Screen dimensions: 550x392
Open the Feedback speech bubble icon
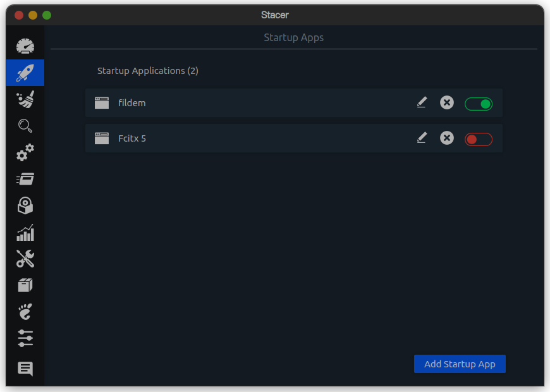click(25, 369)
